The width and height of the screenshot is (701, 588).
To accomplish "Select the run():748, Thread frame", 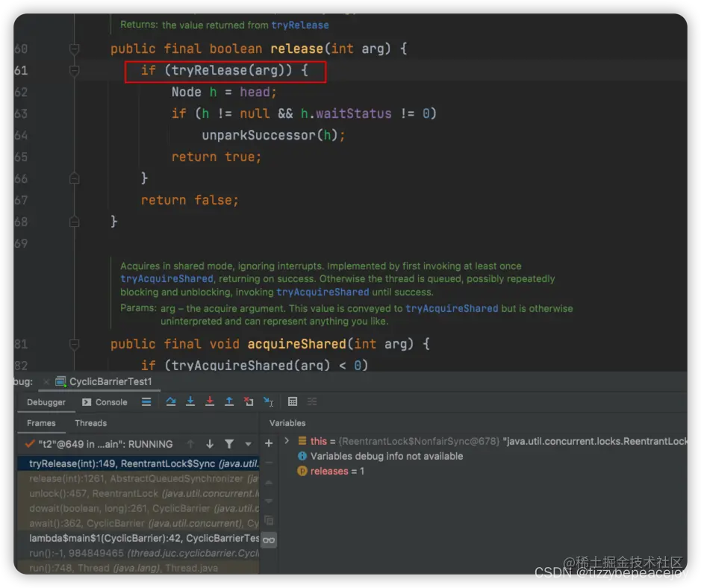I will coord(139,568).
